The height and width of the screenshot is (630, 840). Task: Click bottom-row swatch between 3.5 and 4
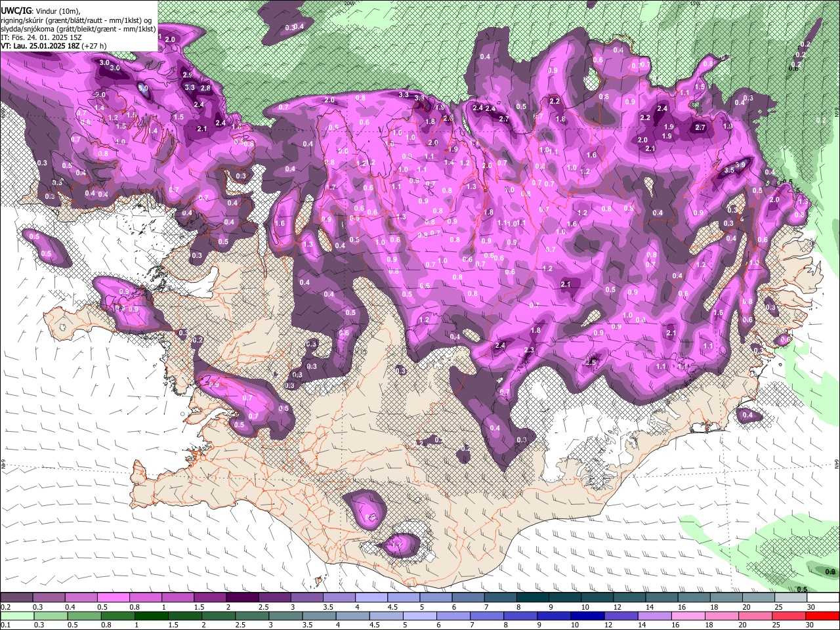click(x=319, y=616)
